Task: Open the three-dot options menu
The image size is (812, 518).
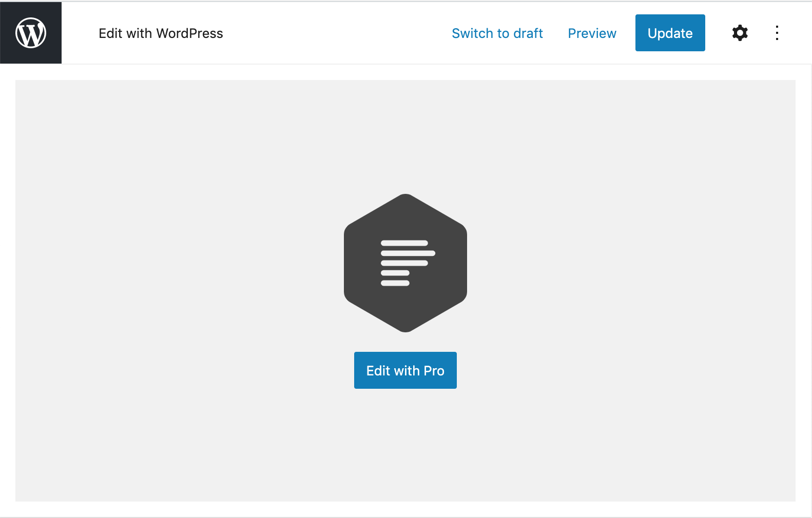Action: (x=777, y=33)
